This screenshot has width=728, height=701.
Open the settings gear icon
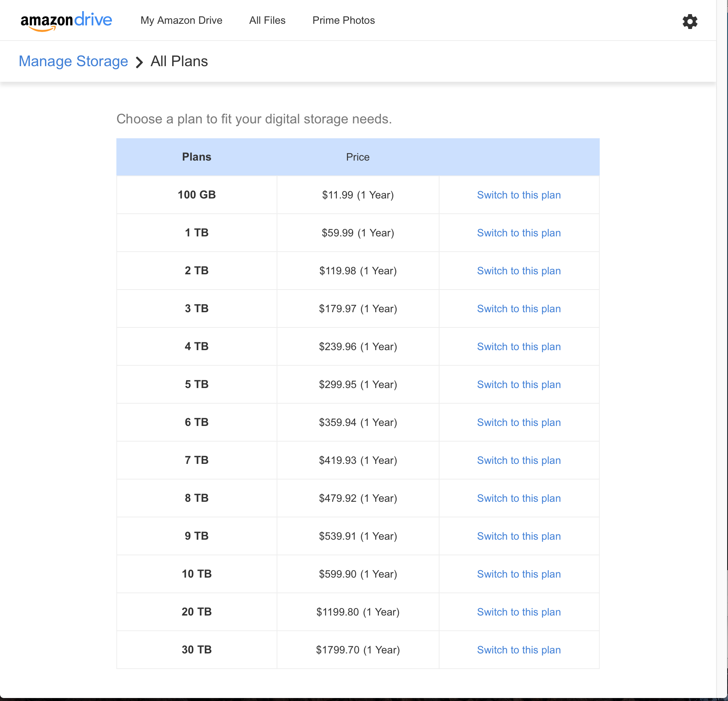click(690, 22)
